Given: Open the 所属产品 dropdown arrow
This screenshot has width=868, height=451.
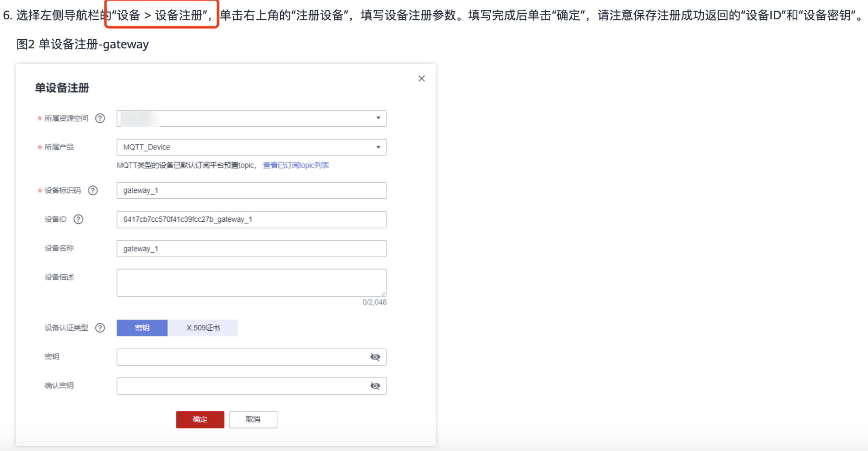Looking at the screenshot, I should [378, 147].
